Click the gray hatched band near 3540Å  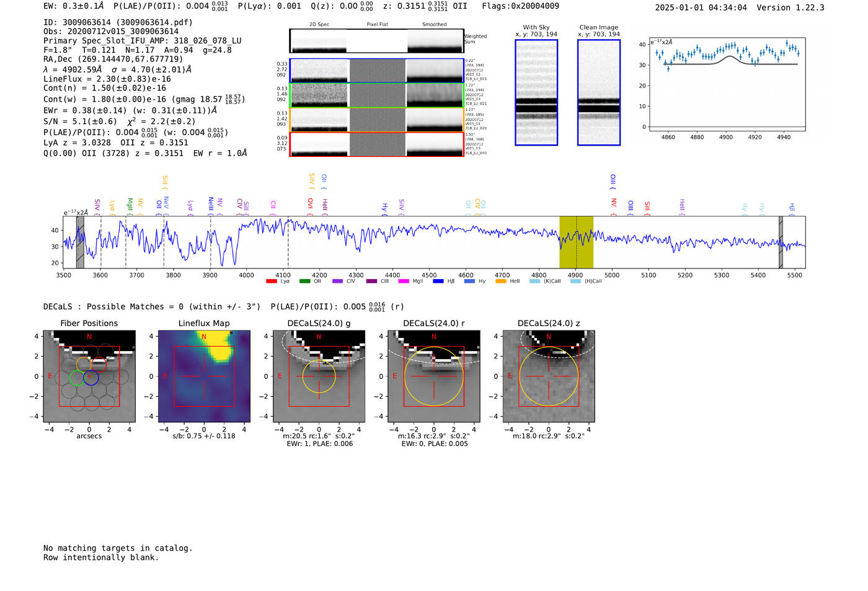coord(80,242)
